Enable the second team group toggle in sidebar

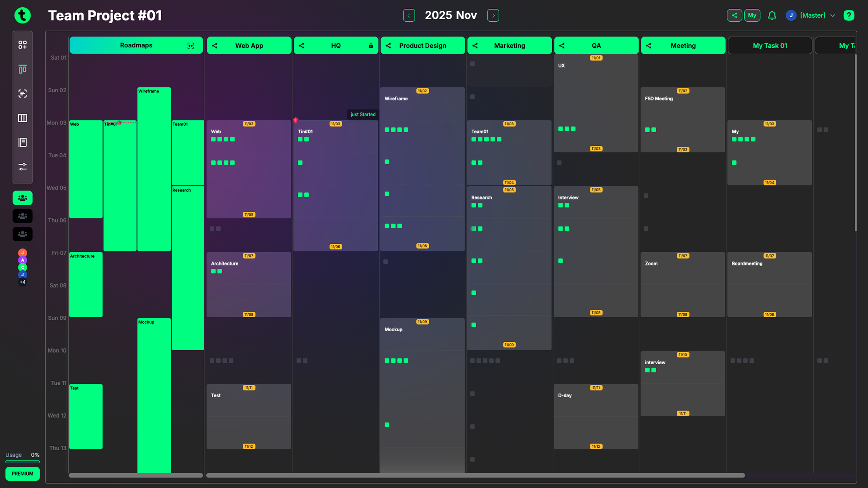pos(23,216)
